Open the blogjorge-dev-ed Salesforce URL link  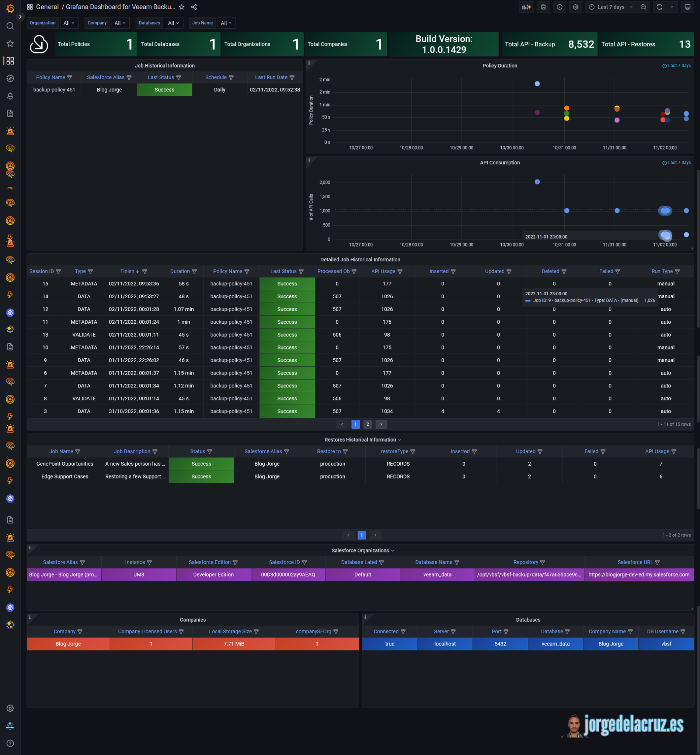point(639,575)
